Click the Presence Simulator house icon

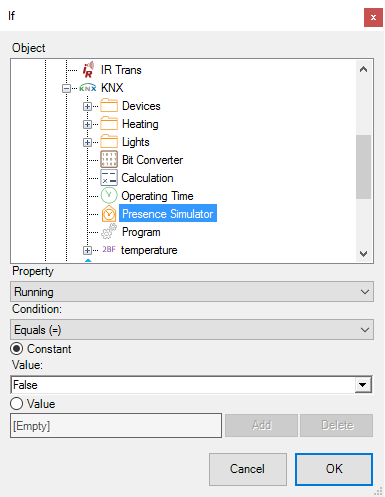point(109,214)
